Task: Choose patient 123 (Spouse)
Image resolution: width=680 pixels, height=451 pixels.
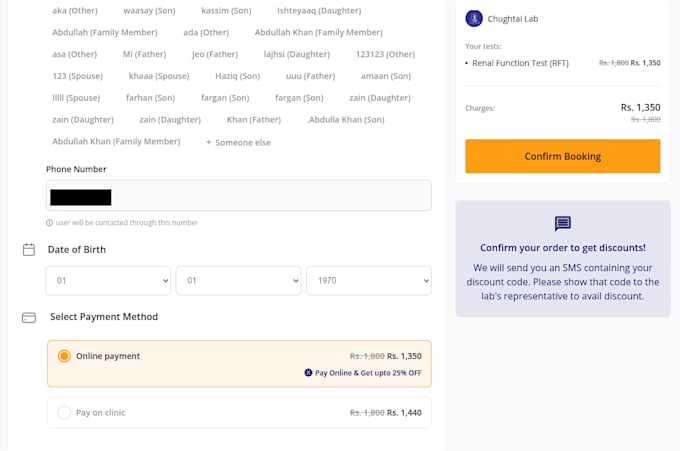Action: (x=78, y=76)
